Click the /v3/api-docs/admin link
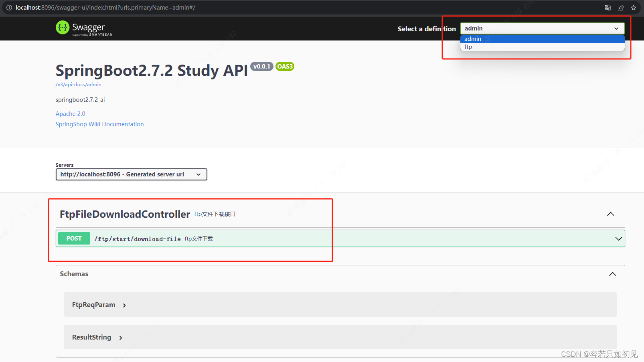 click(x=78, y=84)
